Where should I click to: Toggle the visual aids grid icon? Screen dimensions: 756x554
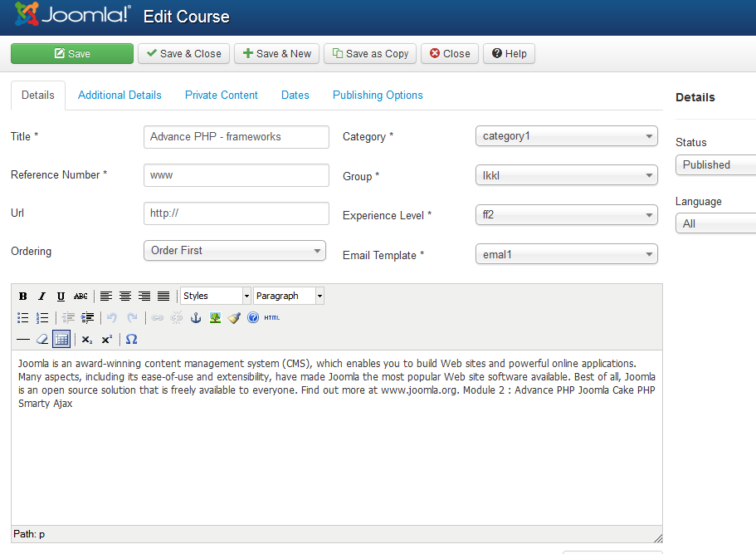[x=61, y=340]
